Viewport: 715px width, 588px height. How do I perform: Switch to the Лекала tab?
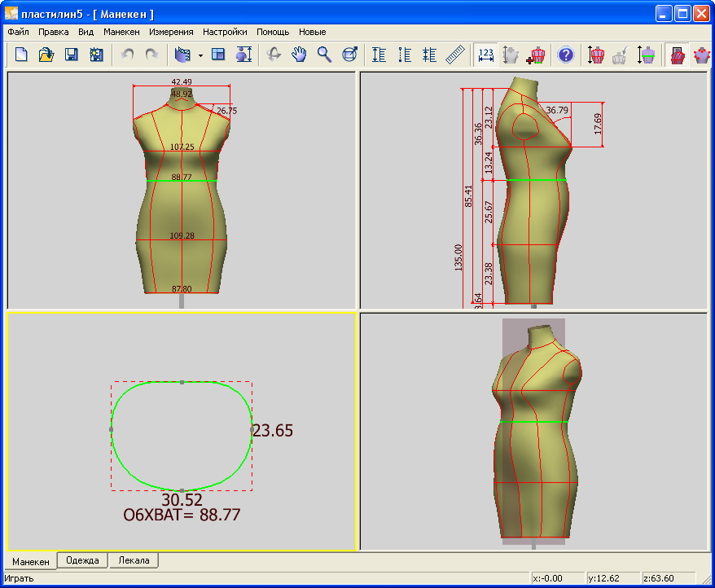pos(134,560)
